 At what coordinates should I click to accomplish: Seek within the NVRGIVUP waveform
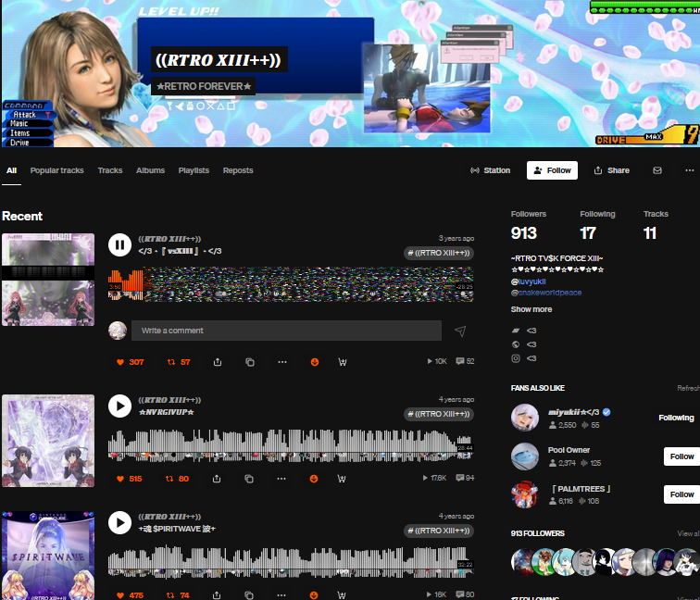point(291,445)
